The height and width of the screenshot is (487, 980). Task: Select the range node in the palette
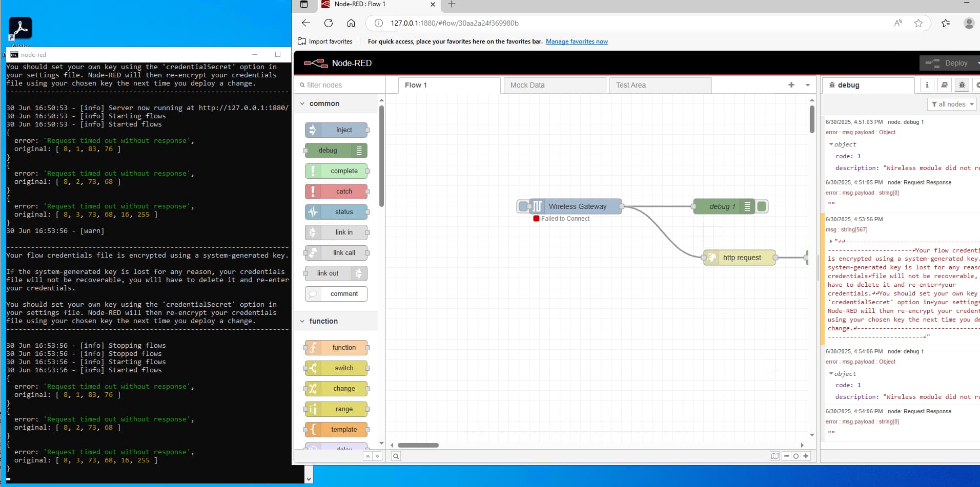pyautogui.click(x=336, y=409)
